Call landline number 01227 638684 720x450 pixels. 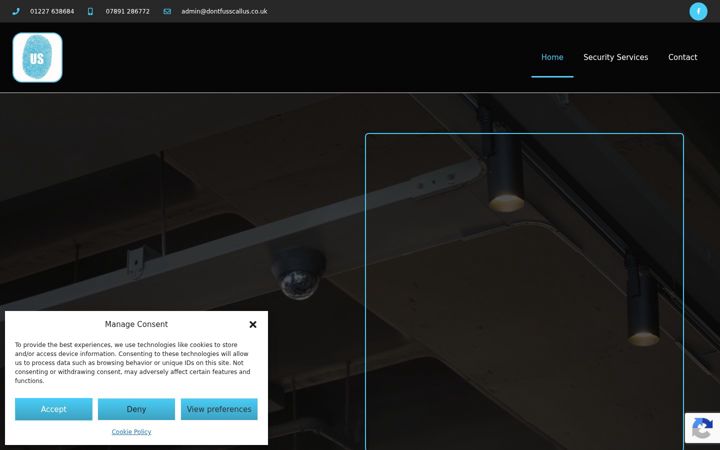[52, 11]
